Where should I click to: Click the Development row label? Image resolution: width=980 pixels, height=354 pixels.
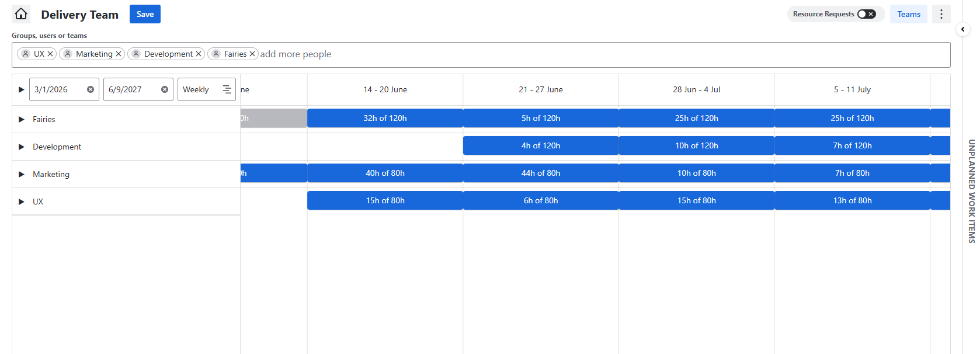[x=57, y=147]
